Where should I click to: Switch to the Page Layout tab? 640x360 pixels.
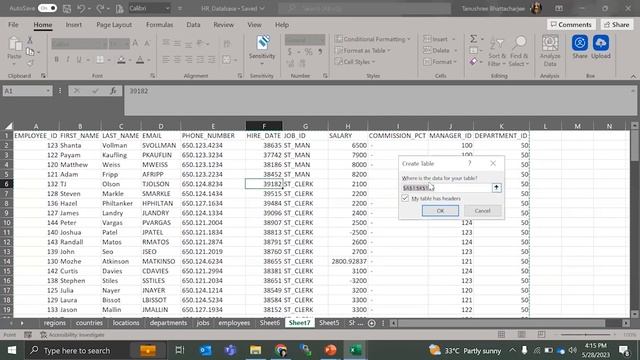click(x=114, y=24)
